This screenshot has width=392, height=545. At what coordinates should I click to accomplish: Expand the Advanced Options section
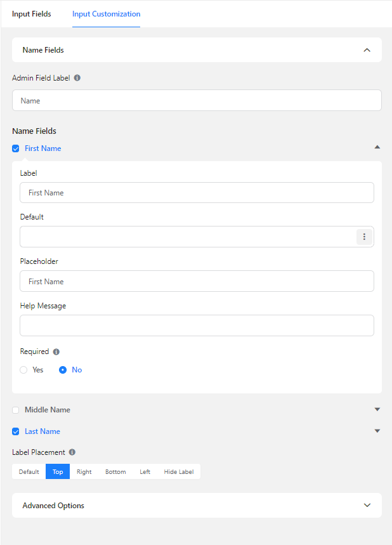[x=367, y=506]
